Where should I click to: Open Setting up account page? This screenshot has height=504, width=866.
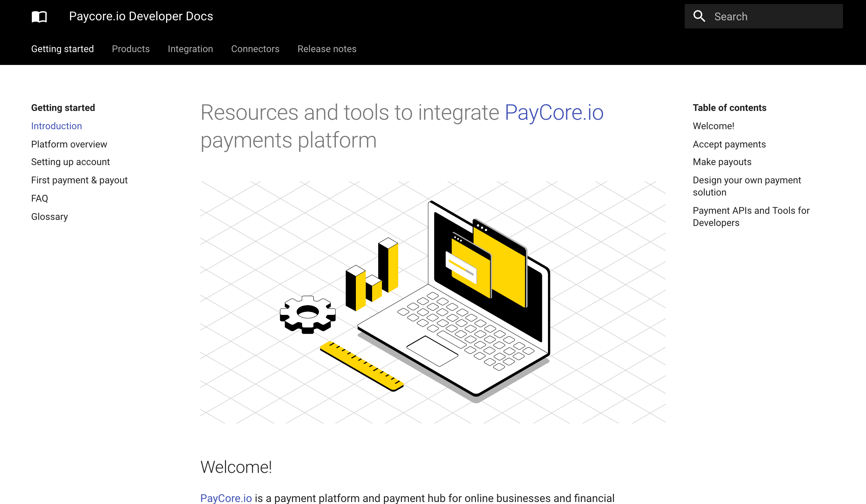tap(70, 162)
